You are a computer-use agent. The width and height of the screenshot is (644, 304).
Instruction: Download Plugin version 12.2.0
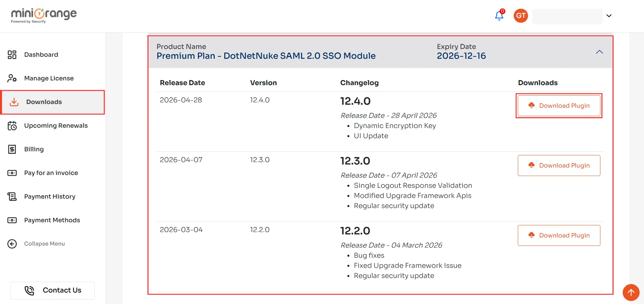point(559,235)
